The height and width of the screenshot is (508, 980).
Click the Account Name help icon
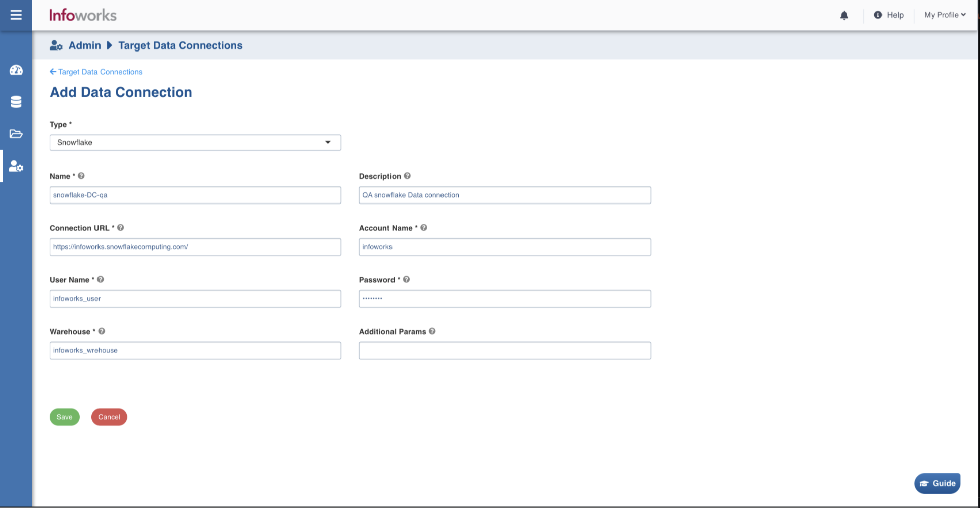[x=424, y=228]
